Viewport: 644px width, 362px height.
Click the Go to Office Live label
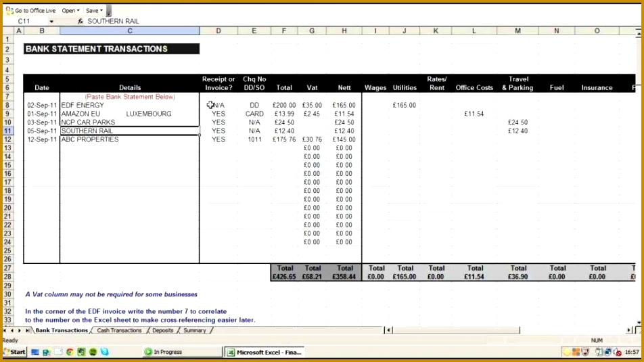[35, 11]
